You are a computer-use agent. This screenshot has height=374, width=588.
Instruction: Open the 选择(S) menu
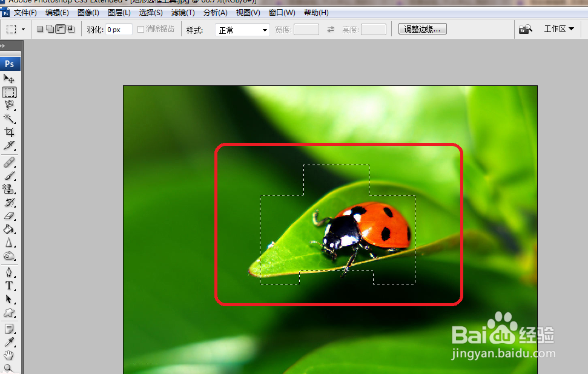(151, 13)
